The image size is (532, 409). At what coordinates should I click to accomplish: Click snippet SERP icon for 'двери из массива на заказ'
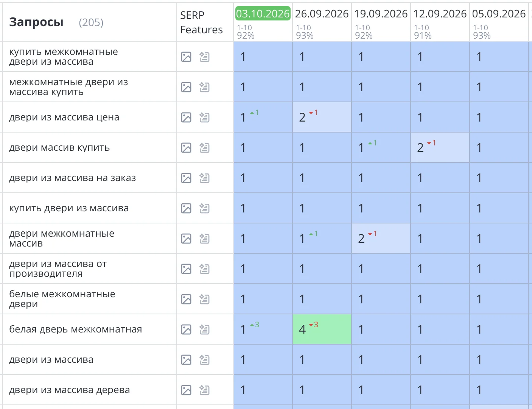click(x=204, y=178)
